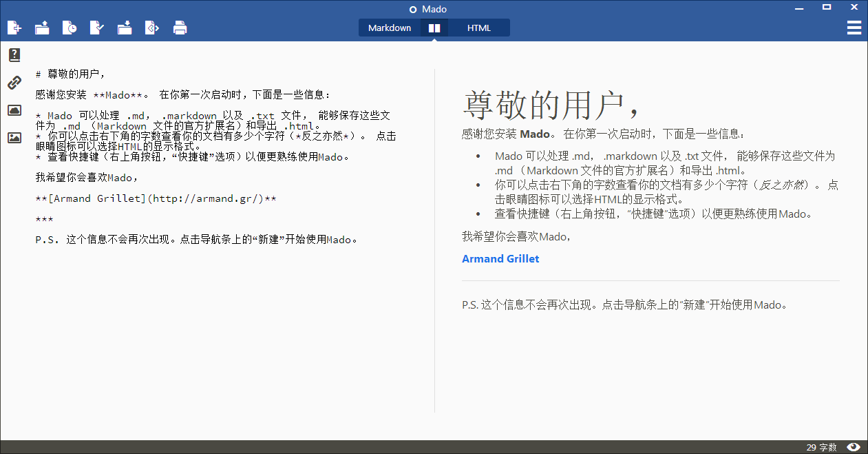Open recent documents (clock file icon)

point(70,28)
